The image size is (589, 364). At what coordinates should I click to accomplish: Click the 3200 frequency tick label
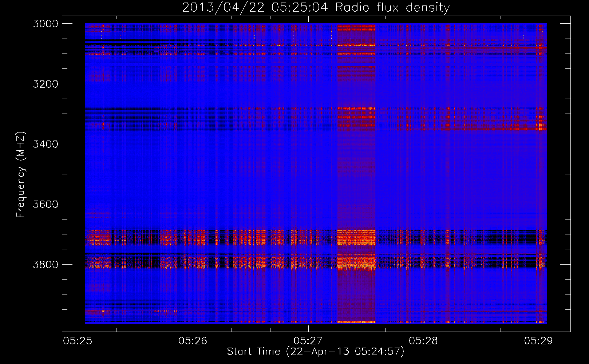click(x=46, y=84)
